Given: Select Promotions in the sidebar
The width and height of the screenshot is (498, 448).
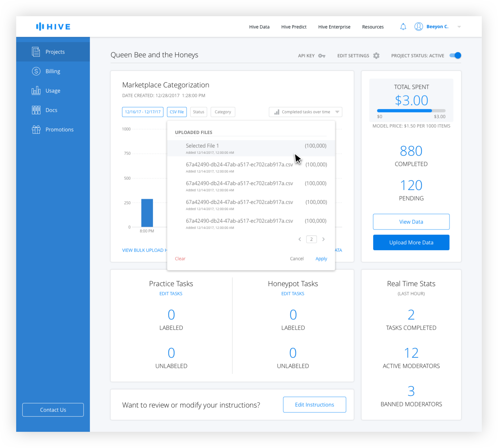Looking at the screenshot, I should 53,129.
